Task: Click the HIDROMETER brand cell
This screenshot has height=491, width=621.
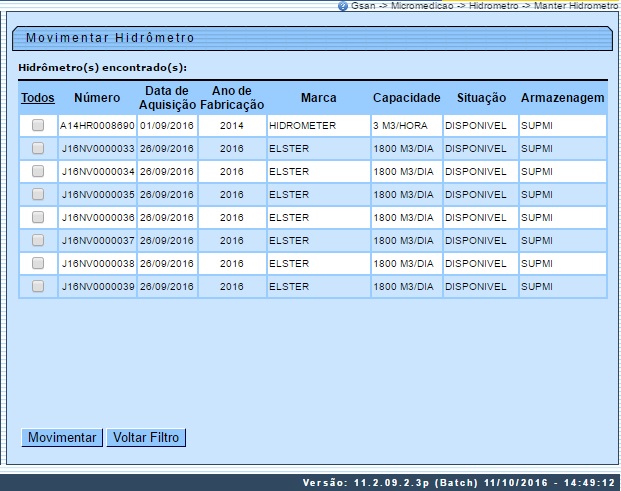Action: [x=302, y=127]
